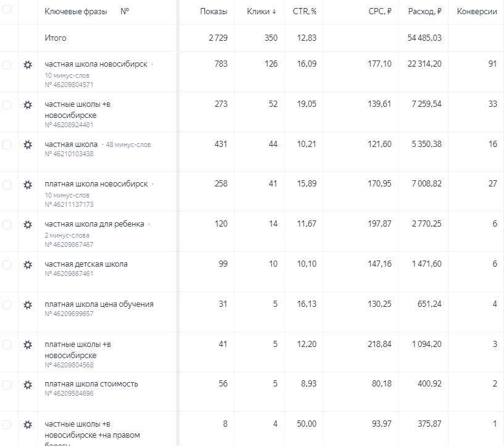Tick the 'частная детская школа' row checkbox

(x=7, y=265)
